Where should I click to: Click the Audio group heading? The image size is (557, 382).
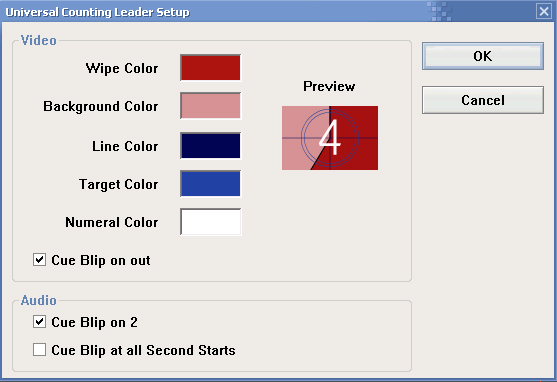tap(39, 300)
